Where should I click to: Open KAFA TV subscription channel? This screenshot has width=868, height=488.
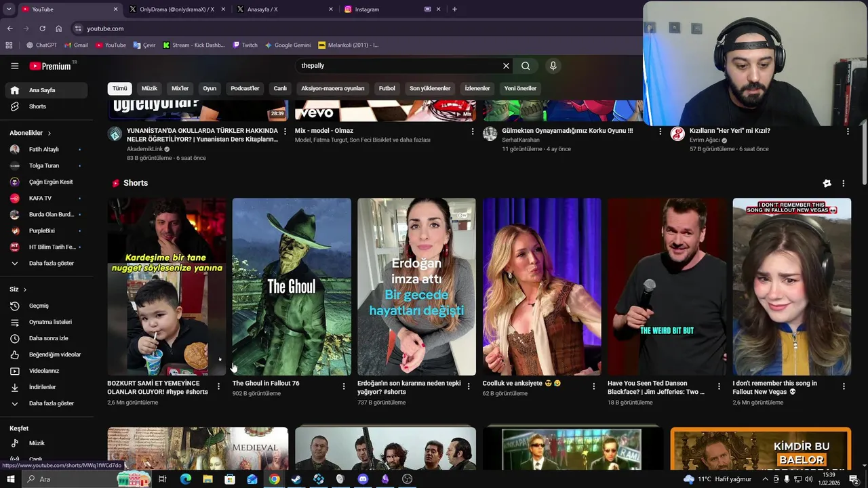coord(46,198)
